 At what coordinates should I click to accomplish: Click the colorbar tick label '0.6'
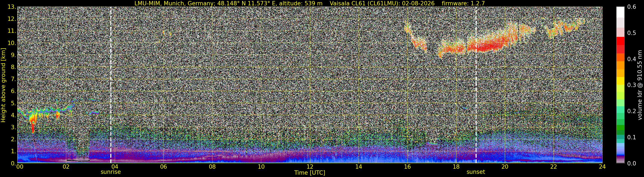pos(632,7)
